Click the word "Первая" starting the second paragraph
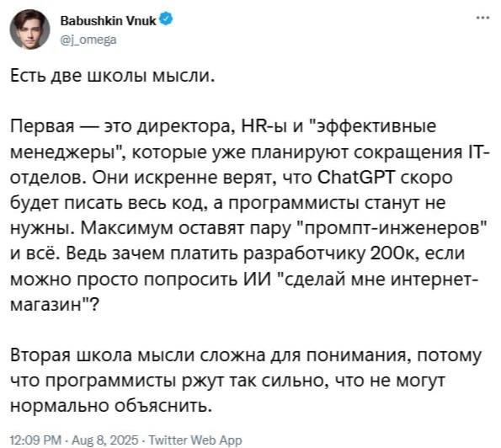 tap(42, 127)
